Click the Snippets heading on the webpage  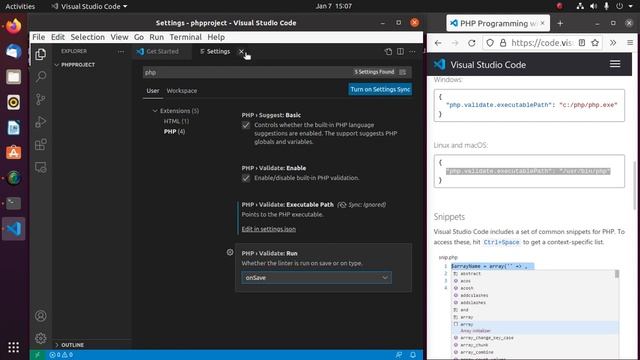449,217
